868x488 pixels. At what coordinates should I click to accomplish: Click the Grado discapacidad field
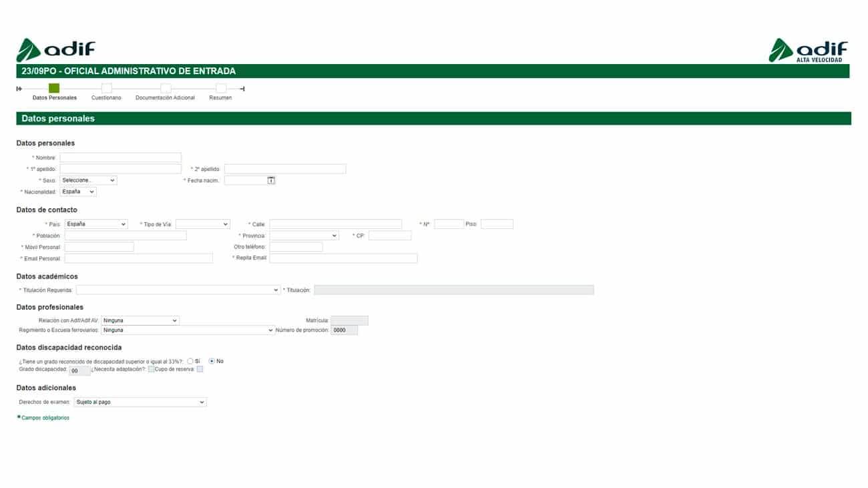[79, 371]
